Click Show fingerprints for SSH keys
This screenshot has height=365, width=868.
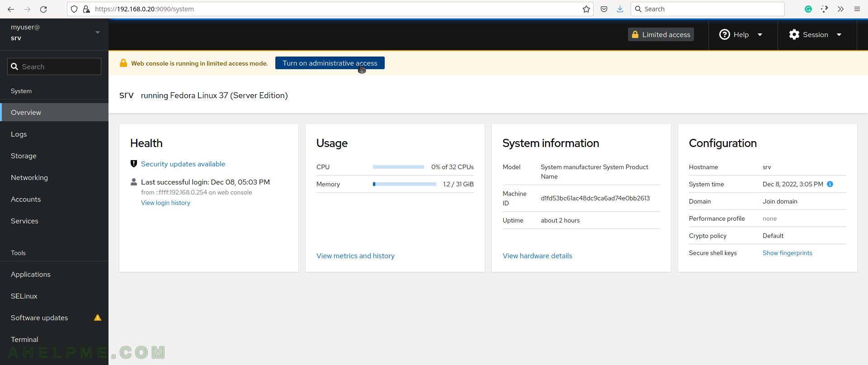coord(788,253)
